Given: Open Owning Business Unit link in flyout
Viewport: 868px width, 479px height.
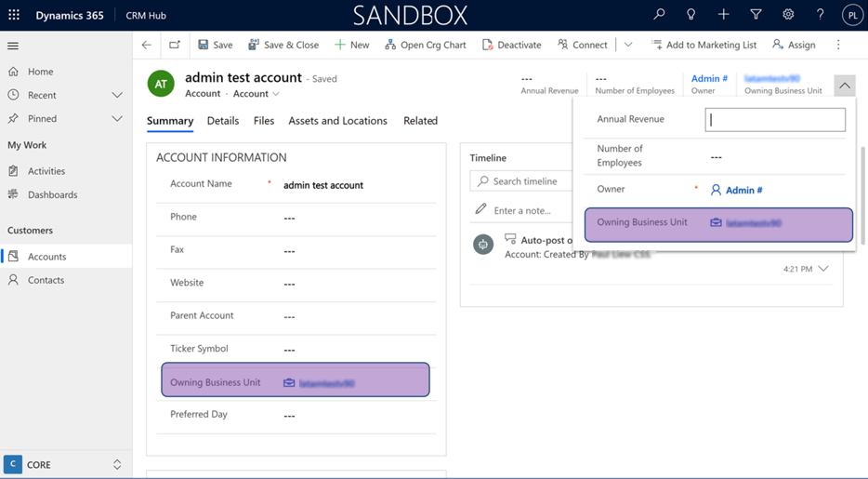Looking at the screenshot, I should click(x=754, y=223).
